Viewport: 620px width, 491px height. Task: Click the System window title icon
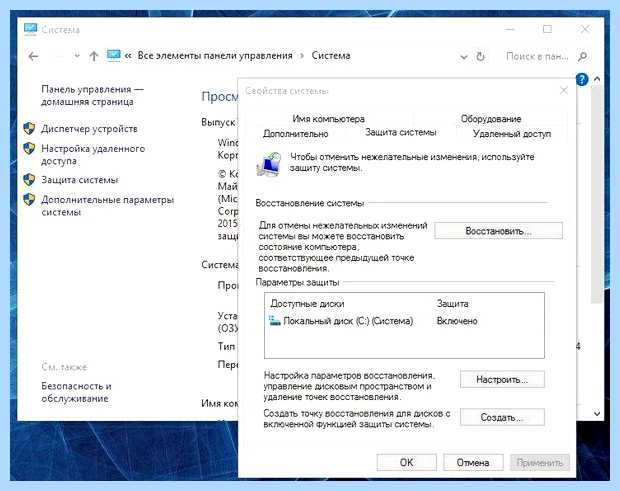pos(30,29)
